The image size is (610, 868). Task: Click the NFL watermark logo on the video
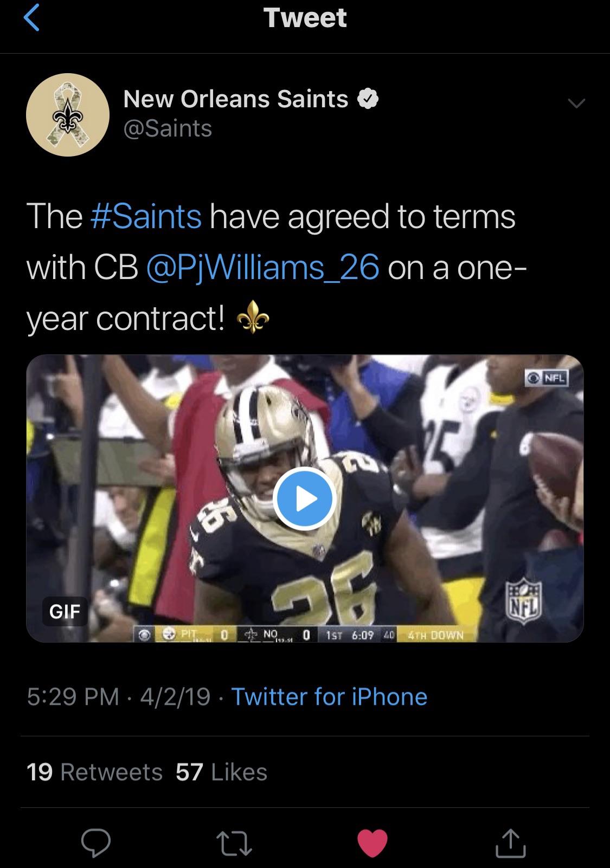(x=523, y=600)
